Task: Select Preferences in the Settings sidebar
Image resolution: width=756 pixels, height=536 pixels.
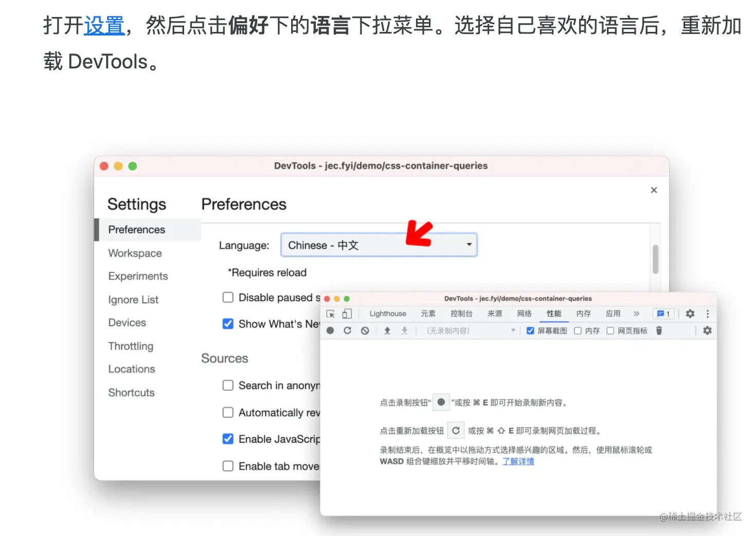Action: (x=148, y=229)
